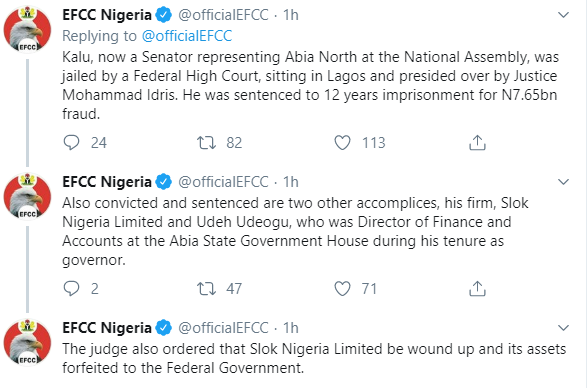Screen dimensions: 587x388
Task: Open the first tweet's options chevron
Action: pyautogui.click(x=563, y=15)
